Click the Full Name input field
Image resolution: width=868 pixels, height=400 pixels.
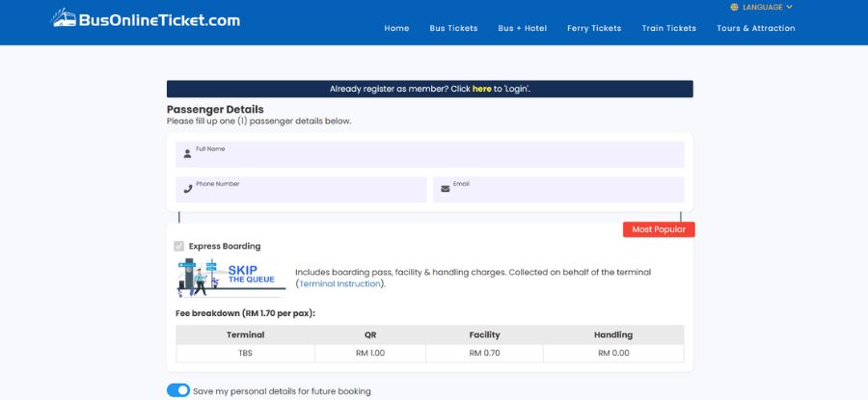click(429, 154)
